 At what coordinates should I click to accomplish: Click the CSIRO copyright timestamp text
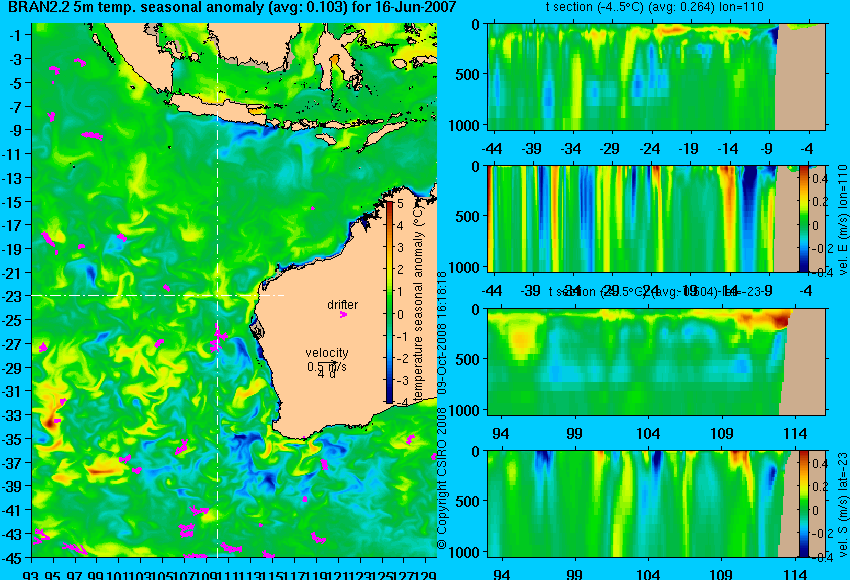tap(442, 409)
